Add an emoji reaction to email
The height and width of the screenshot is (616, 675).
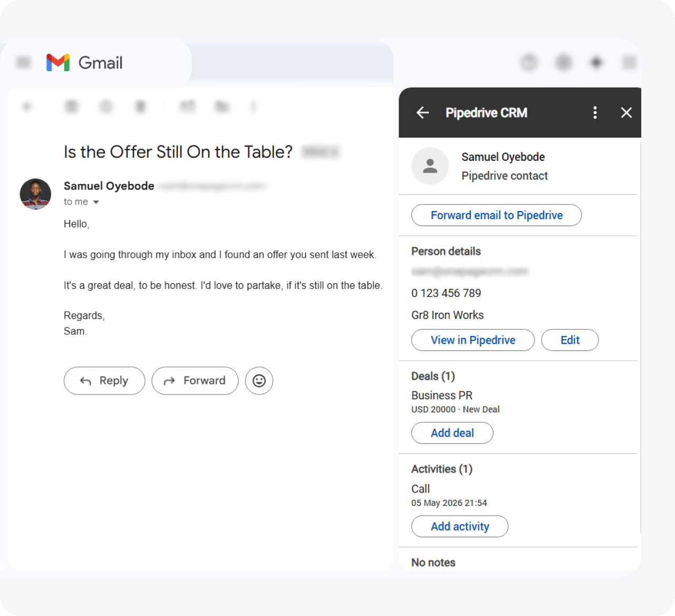259,381
